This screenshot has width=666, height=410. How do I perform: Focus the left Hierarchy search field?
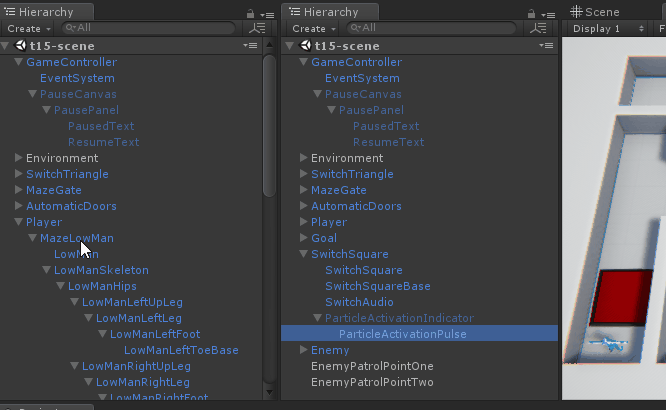tap(148, 28)
